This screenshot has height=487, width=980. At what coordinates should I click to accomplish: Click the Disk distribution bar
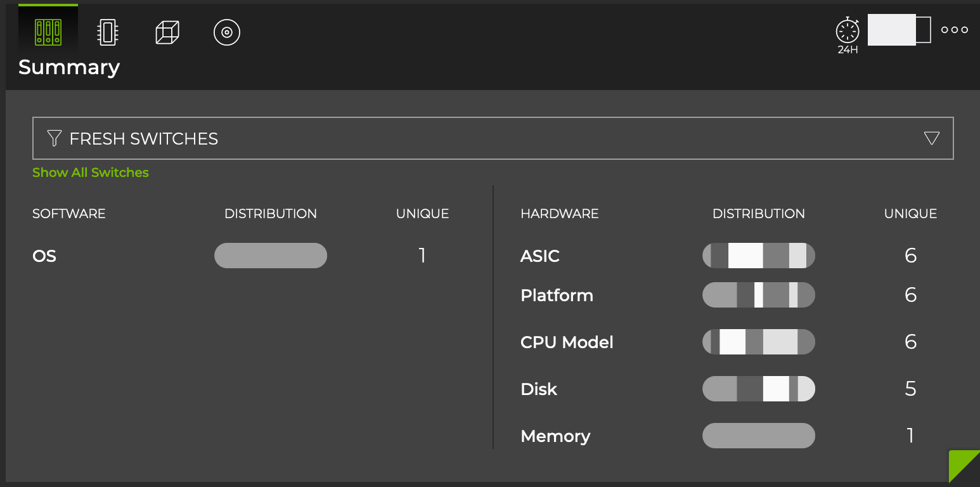[758, 389]
